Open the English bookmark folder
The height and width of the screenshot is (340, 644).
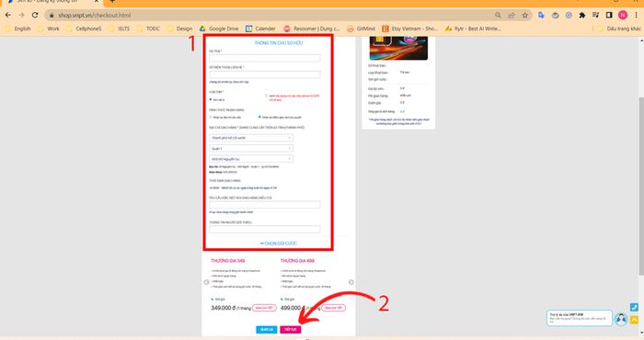[x=17, y=28]
